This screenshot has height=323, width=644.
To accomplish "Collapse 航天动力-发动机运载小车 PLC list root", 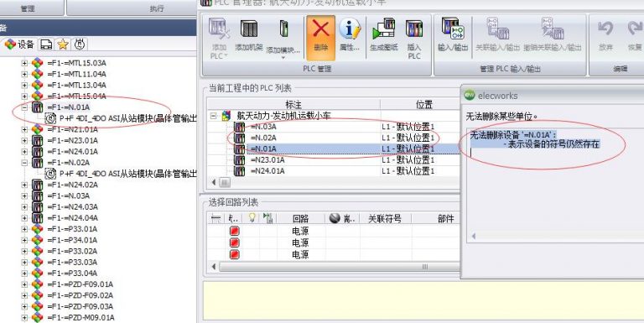I will click(x=214, y=116).
